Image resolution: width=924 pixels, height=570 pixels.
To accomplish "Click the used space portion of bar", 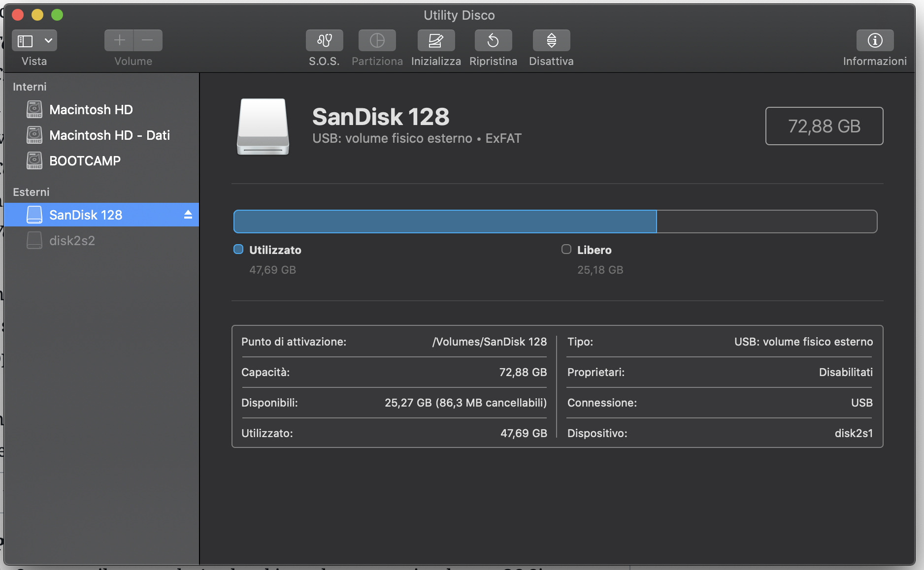I will 445,222.
